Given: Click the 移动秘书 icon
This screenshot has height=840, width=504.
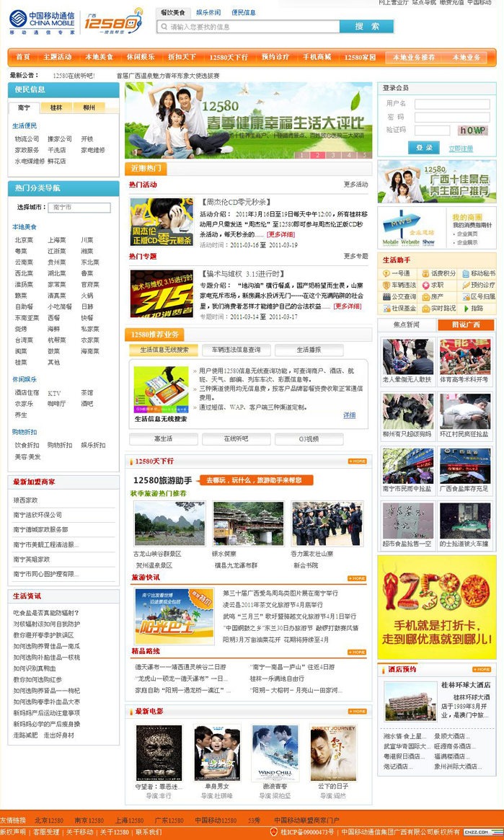Looking at the screenshot, I should 466,274.
